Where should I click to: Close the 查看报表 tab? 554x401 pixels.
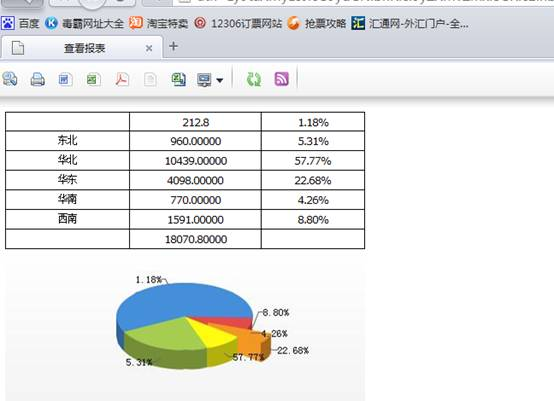coord(149,48)
